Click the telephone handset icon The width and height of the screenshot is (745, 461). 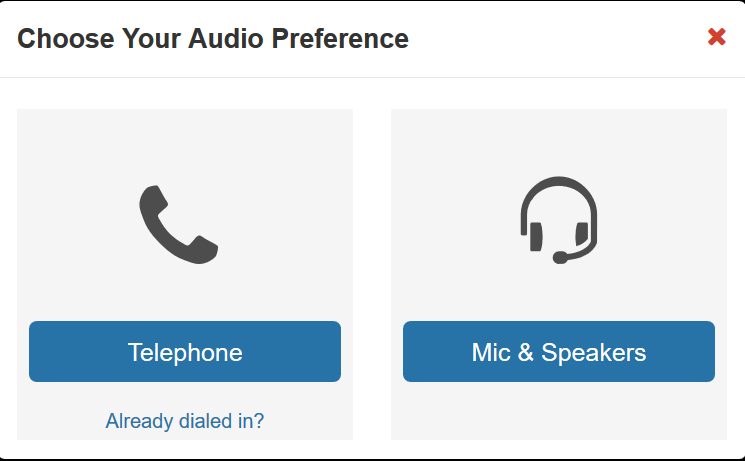(179, 224)
